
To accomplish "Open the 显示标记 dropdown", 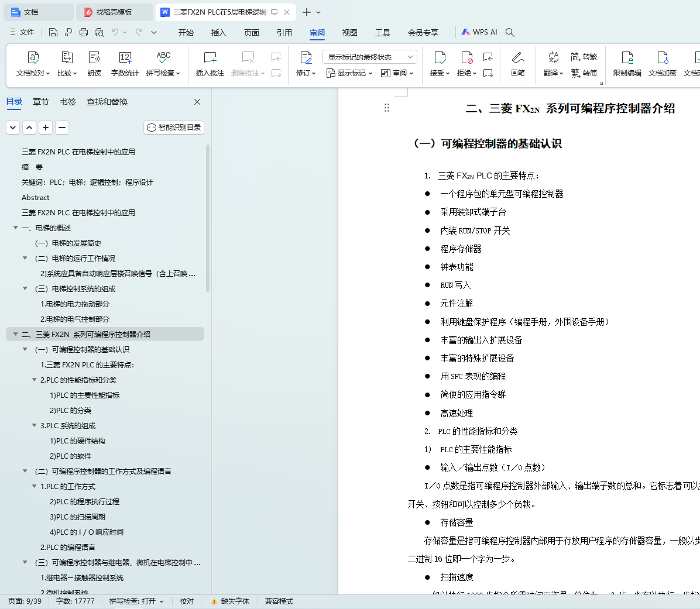I will coord(349,73).
